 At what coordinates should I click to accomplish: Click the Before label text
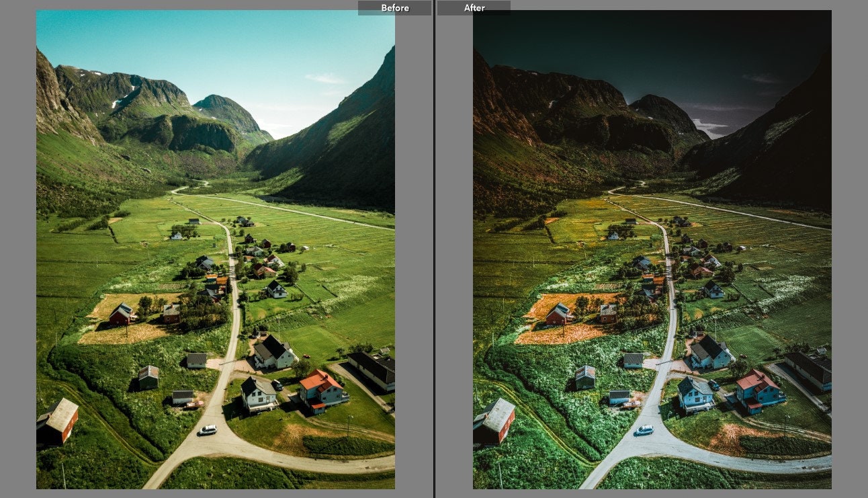(396, 7)
